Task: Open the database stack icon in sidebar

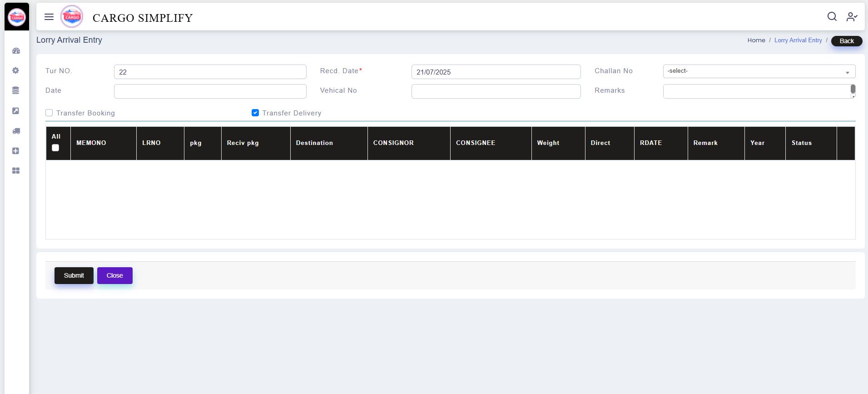Action: (x=16, y=90)
